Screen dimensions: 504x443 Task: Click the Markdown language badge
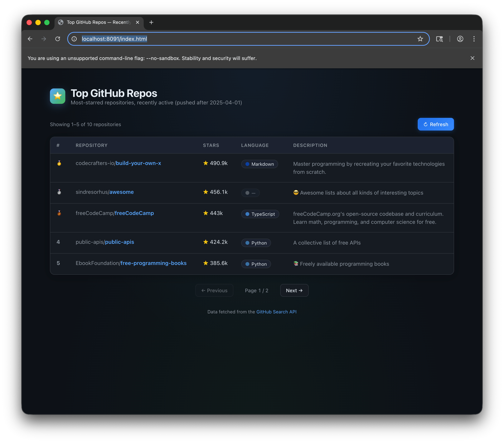point(260,164)
